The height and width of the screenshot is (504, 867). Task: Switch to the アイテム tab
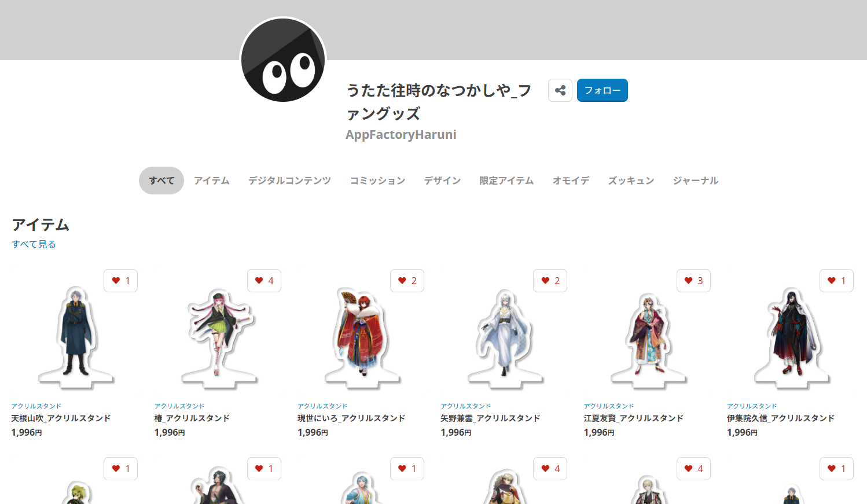point(212,181)
